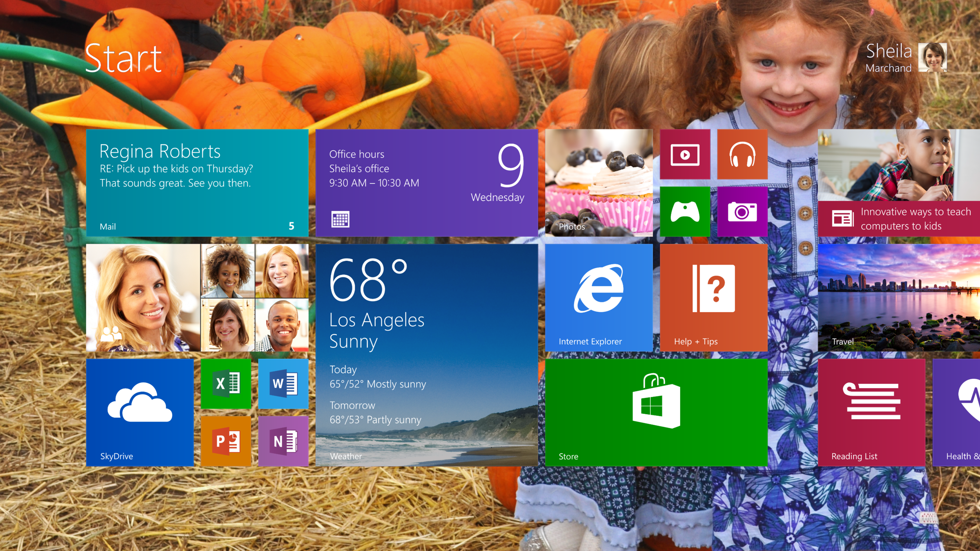Open the Weather tile for Los Angeles
The height and width of the screenshot is (551, 980).
point(426,355)
